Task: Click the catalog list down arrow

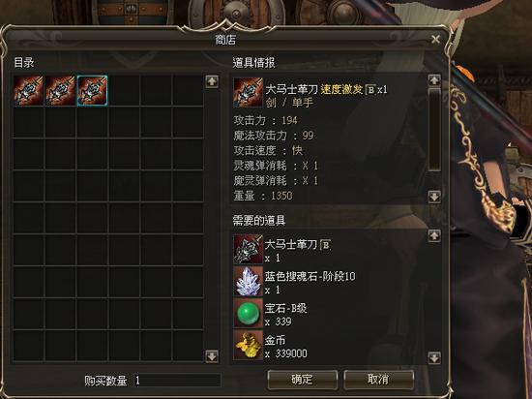Action: coord(212,356)
